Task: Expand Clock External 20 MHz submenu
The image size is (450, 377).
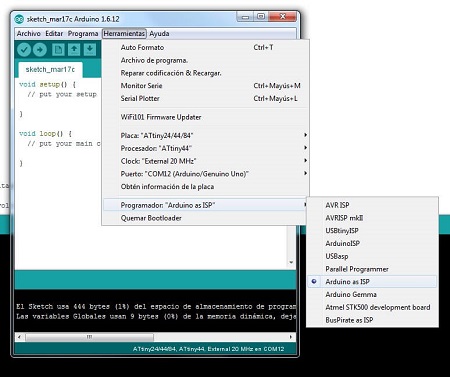Action: click(205, 161)
